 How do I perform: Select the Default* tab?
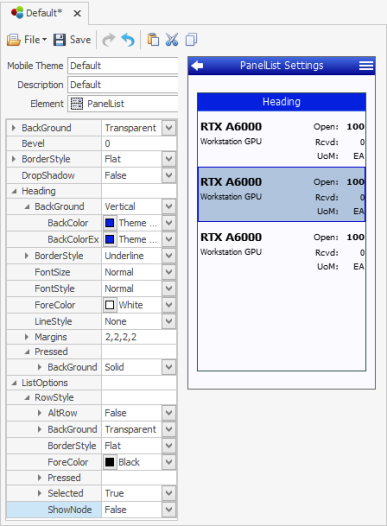[37, 13]
